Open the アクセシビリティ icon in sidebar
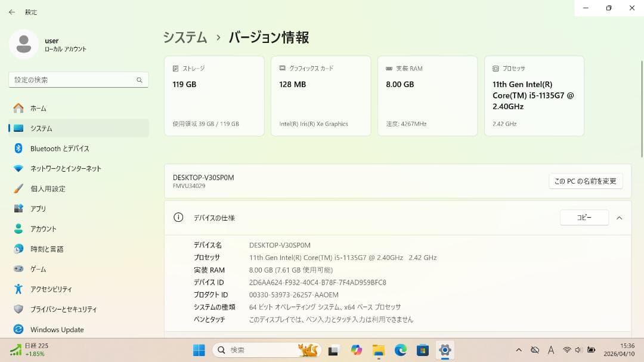 pos(18,289)
